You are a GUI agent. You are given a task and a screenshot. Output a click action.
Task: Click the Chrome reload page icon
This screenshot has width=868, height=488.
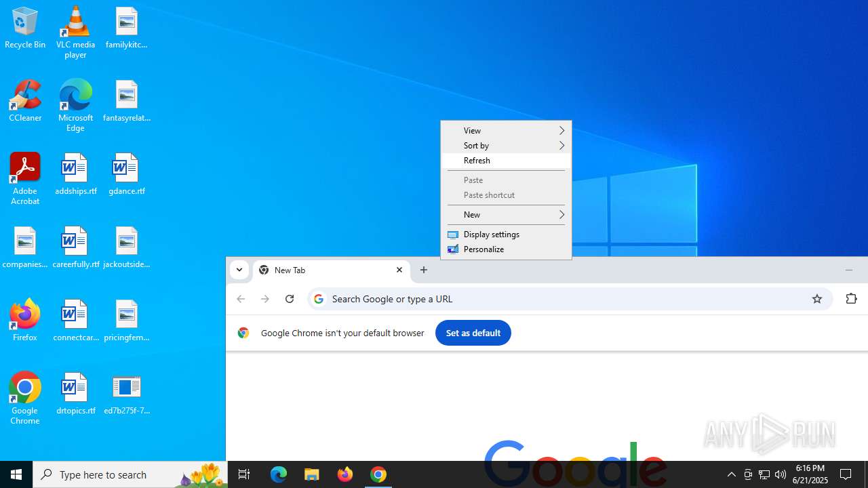[290, 299]
